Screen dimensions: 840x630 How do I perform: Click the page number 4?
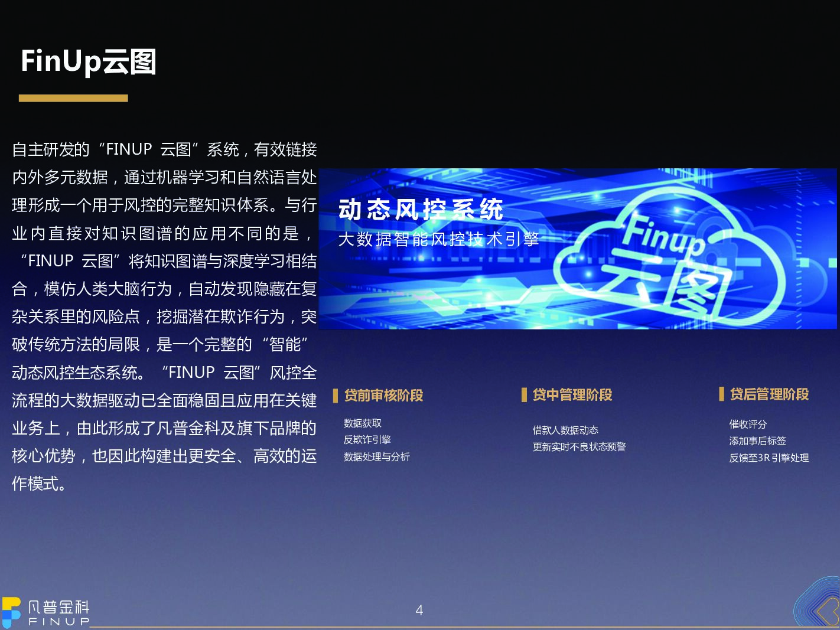419,611
